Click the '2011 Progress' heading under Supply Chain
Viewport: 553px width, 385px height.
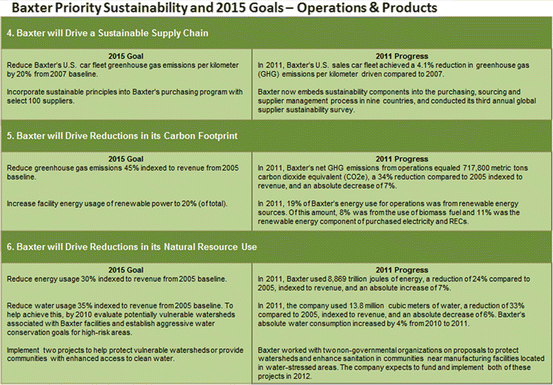[402, 56]
